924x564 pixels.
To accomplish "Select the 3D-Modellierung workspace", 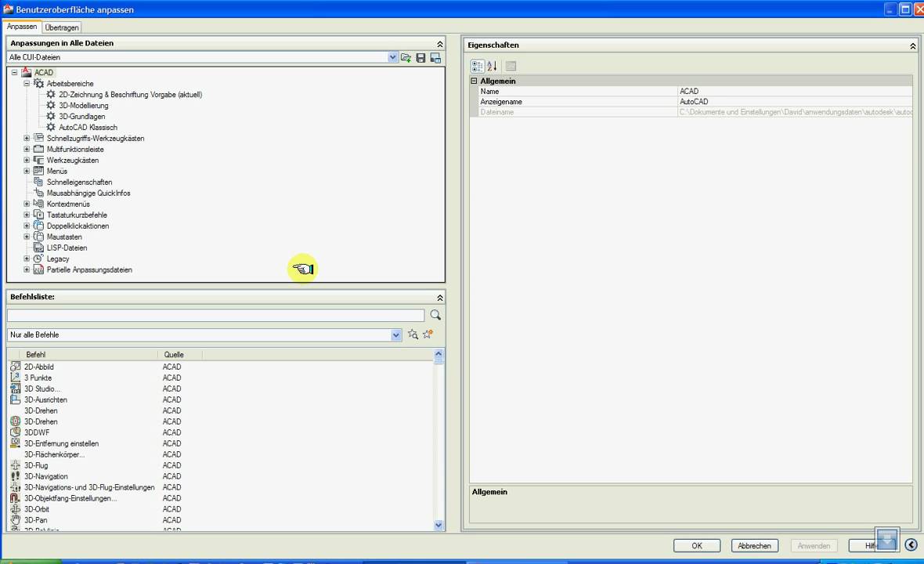I will 84,106.
